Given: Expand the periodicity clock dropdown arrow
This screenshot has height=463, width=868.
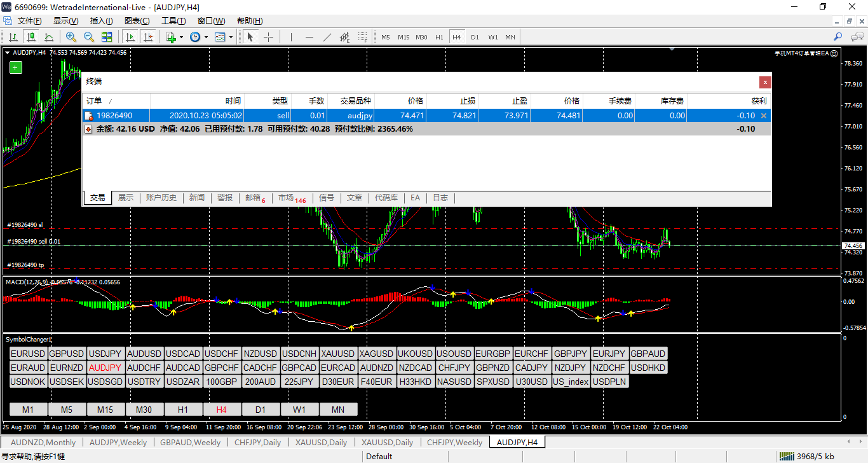Looking at the screenshot, I should [x=205, y=37].
